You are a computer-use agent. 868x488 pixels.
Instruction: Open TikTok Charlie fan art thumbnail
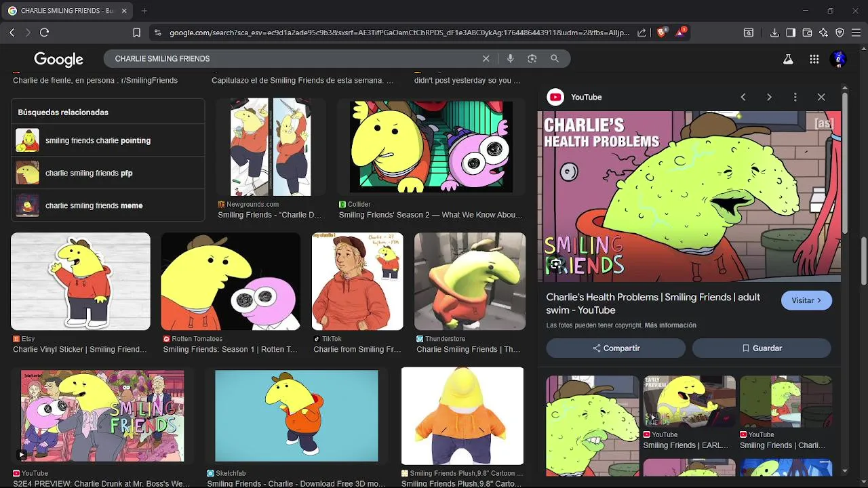357,281
